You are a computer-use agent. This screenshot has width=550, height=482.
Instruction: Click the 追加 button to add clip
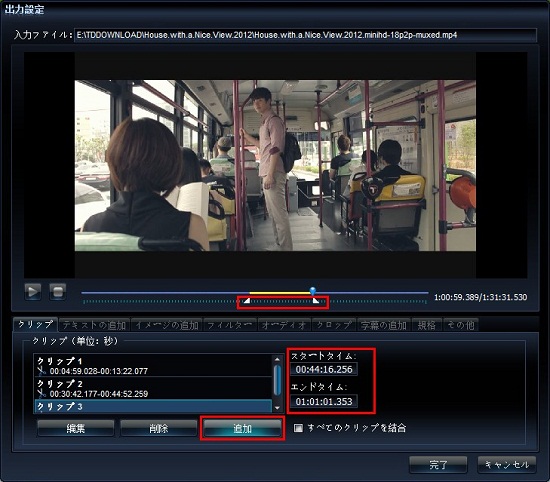(242, 428)
